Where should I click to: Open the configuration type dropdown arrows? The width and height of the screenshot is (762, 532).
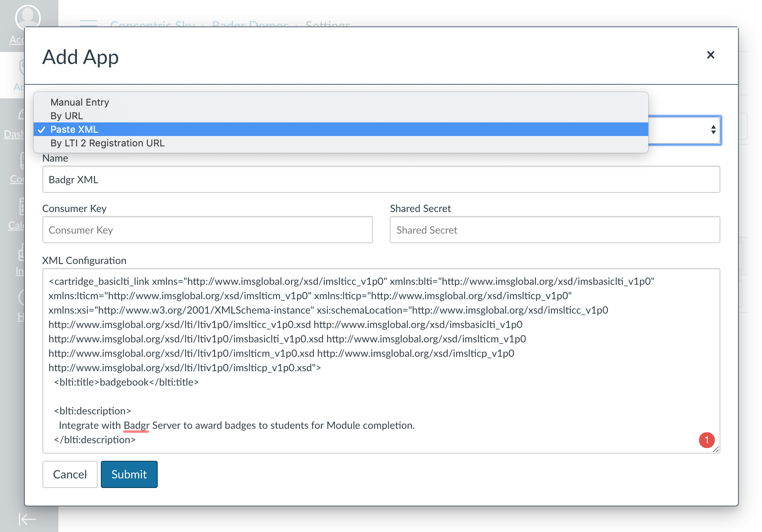click(713, 130)
